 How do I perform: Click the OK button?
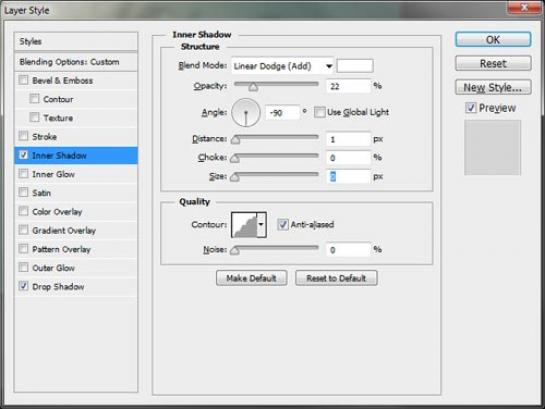point(493,40)
